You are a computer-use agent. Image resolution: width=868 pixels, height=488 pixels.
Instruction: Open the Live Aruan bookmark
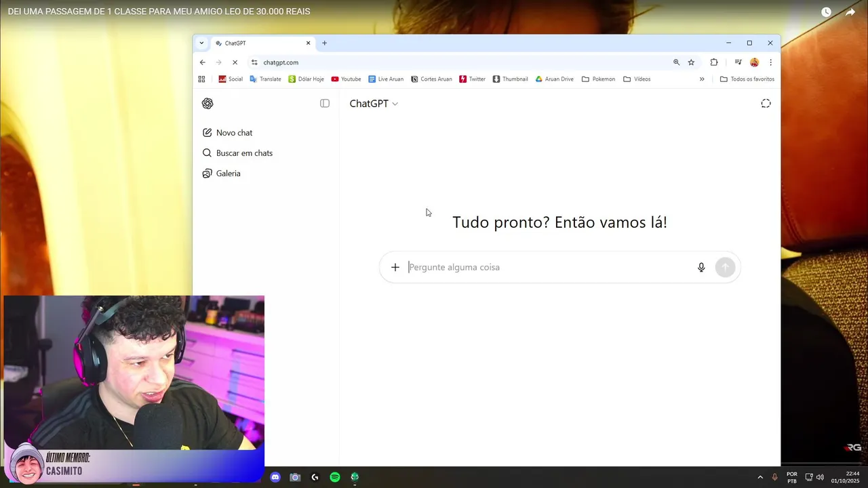pos(386,79)
